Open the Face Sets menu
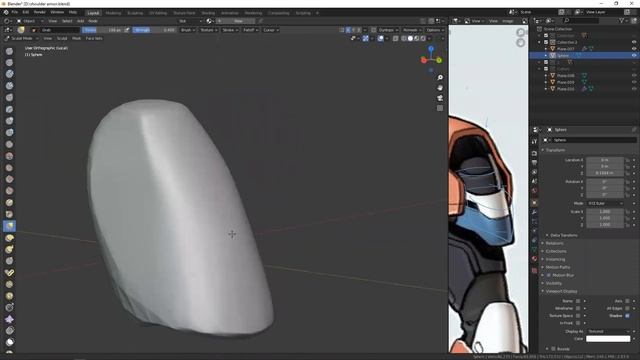This screenshot has width=640, height=360. 94,38
